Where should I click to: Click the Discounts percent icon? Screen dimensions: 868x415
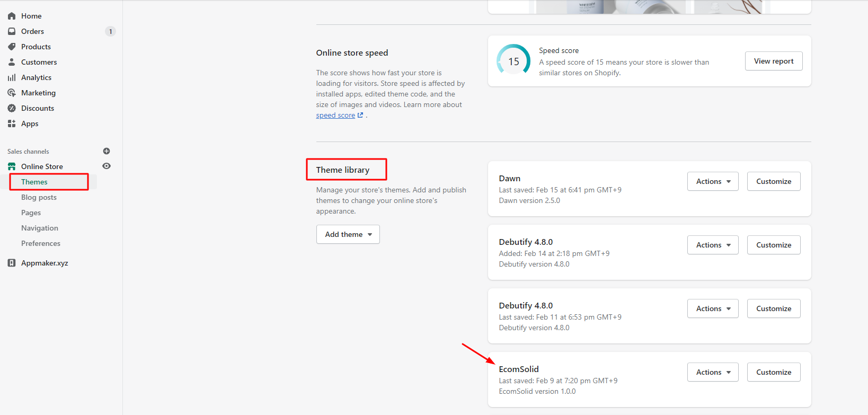(12, 108)
